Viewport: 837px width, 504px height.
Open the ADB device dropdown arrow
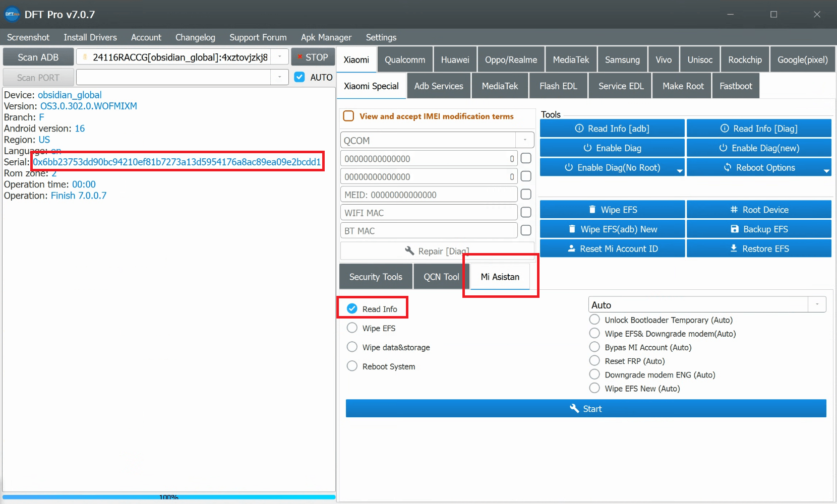coord(279,57)
